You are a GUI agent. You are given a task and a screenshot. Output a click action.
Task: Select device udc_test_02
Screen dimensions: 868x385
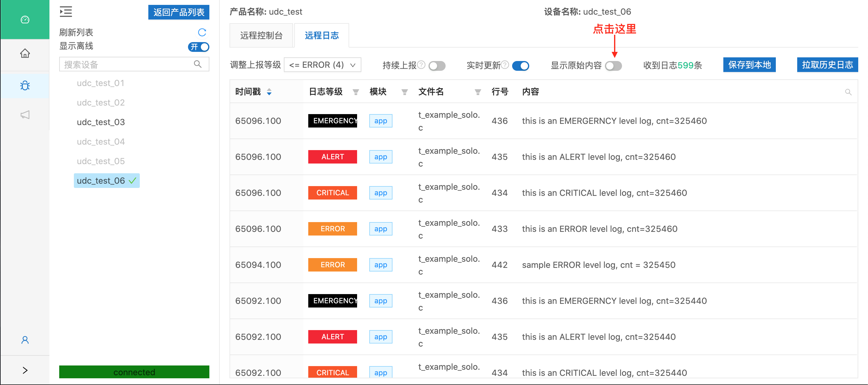(100, 103)
